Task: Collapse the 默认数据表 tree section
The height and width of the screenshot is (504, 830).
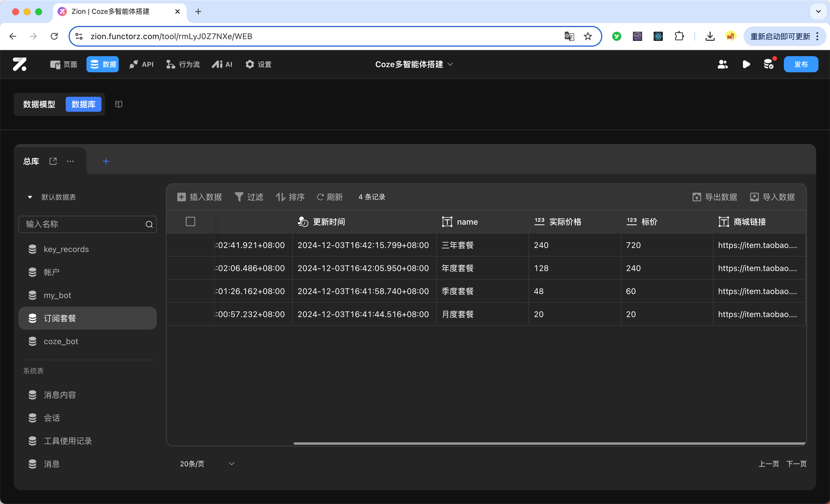Action: pyautogui.click(x=30, y=197)
